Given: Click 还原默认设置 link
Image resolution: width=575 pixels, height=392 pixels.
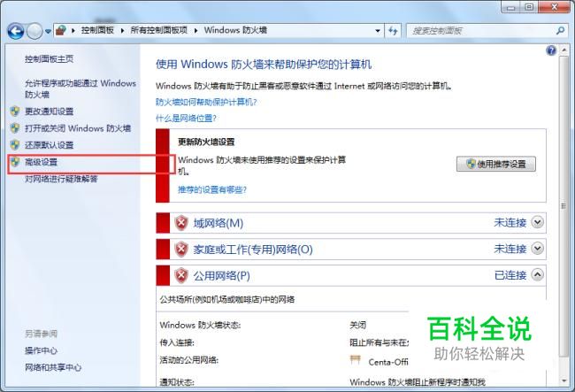Looking at the screenshot, I should (x=50, y=145).
